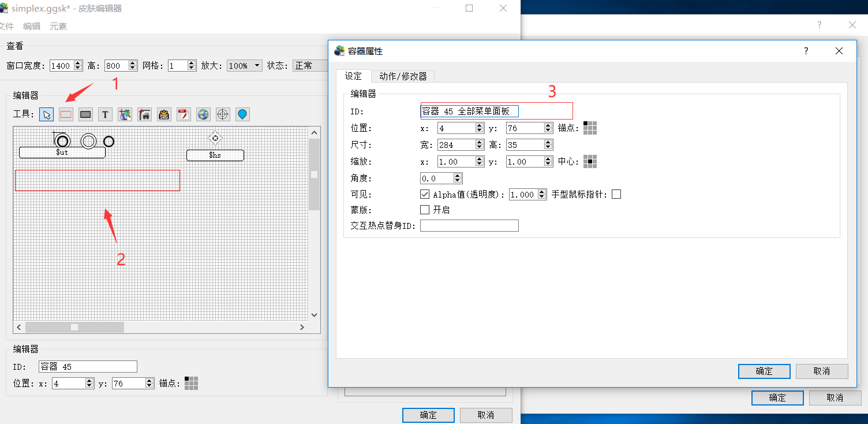This screenshot has width=868, height=424.
Task: Open the 元素 menu
Action: 58,26
